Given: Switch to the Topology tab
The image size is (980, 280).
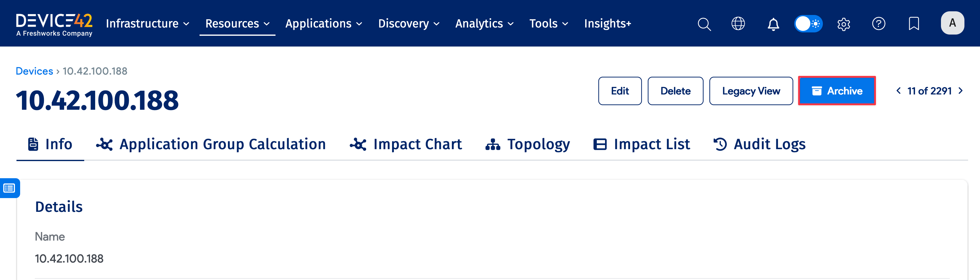Looking at the screenshot, I should point(528,144).
